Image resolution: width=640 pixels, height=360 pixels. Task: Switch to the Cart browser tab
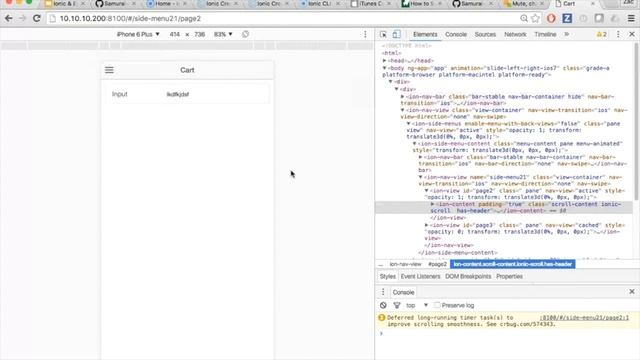point(576,4)
